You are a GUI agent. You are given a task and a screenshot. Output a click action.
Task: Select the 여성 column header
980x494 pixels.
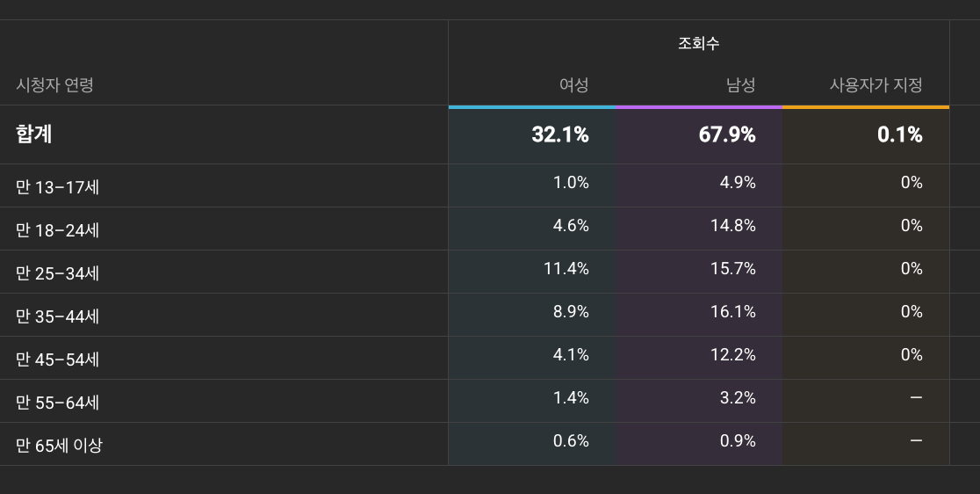[x=573, y=85]
